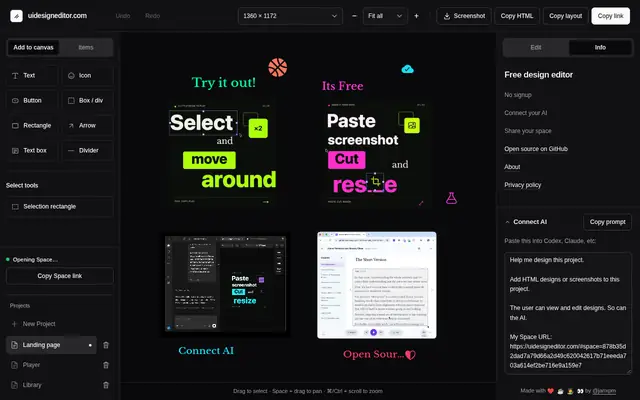Open the Open source on GitHub link

536,149
